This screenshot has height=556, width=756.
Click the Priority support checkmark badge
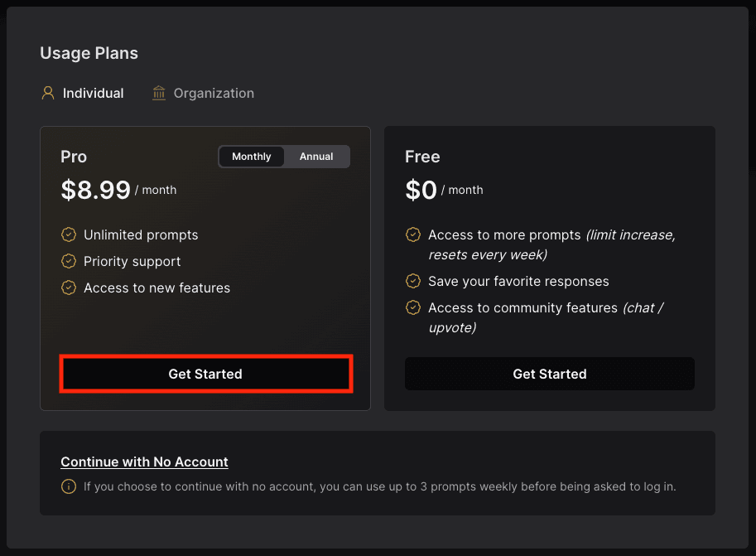point(69,261)
